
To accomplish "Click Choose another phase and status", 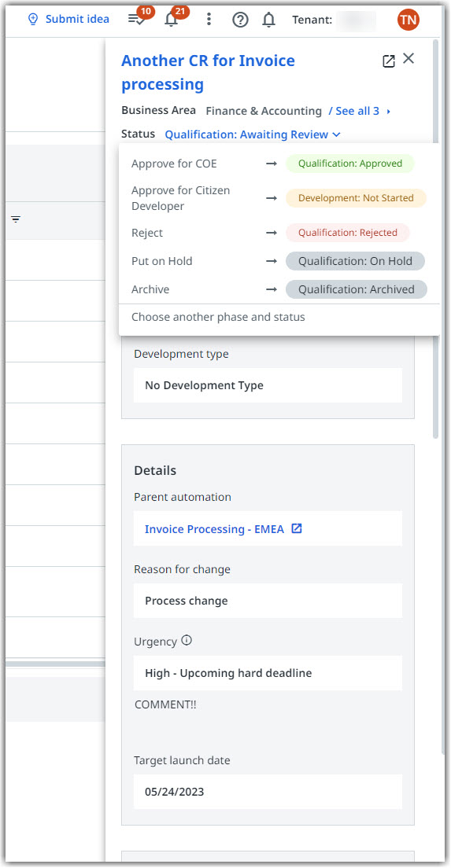I will pyautogui.click(x=218, y=317).
